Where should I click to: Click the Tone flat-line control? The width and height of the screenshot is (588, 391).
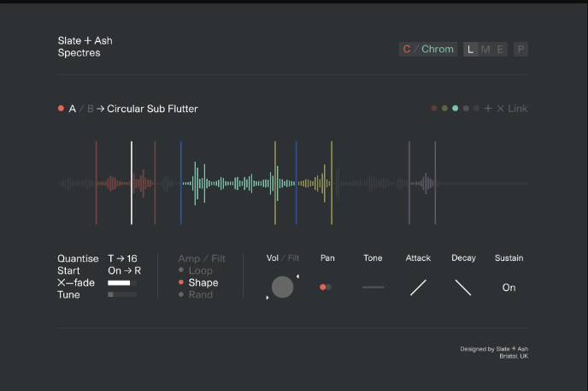click(x=373, y=287)
